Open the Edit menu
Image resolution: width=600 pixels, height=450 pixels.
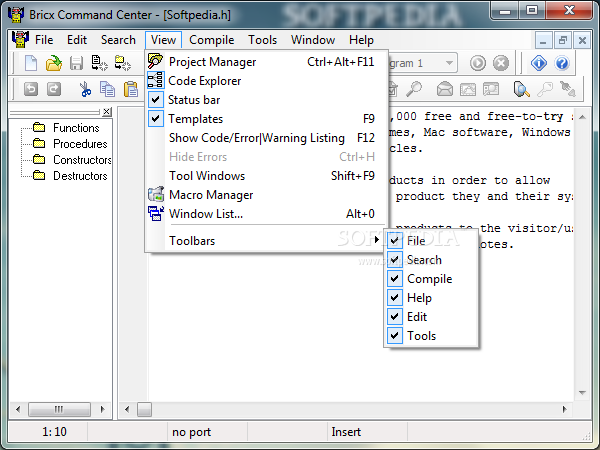tap(77, 40)
